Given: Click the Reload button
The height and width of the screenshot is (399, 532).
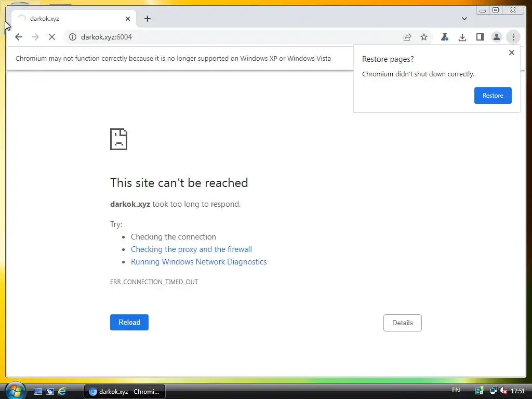Looking at the screenshot, I should tap(129, 322).
